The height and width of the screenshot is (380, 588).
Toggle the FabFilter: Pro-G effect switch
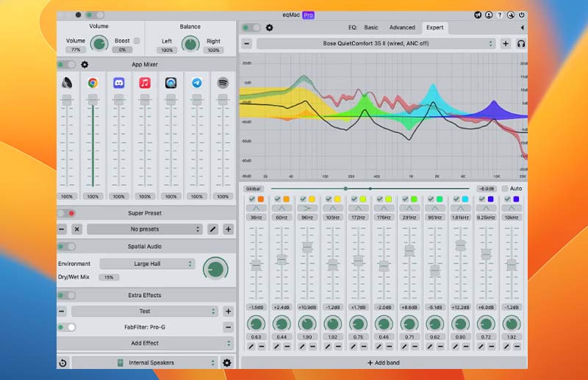pos(67,327)
